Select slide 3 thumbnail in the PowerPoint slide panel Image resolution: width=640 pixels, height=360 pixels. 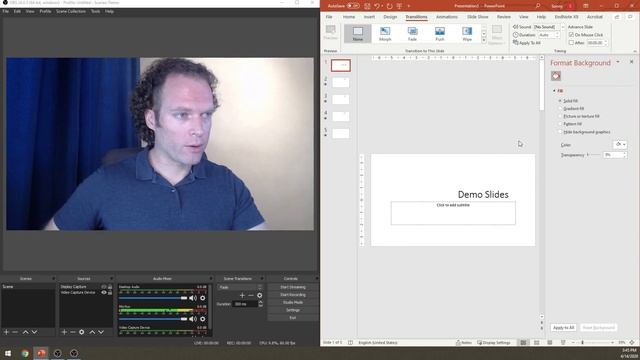pyautogui.click(x=340, y=99)
